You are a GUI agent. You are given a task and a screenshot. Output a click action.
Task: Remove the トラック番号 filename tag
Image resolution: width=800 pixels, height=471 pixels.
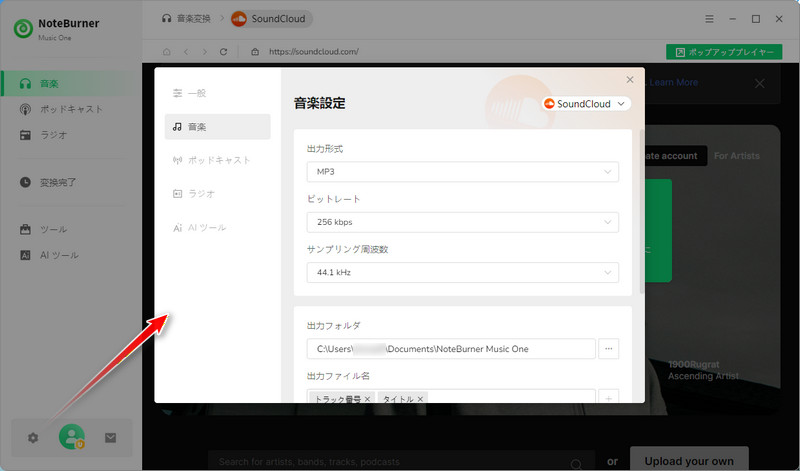coord(367,399)
